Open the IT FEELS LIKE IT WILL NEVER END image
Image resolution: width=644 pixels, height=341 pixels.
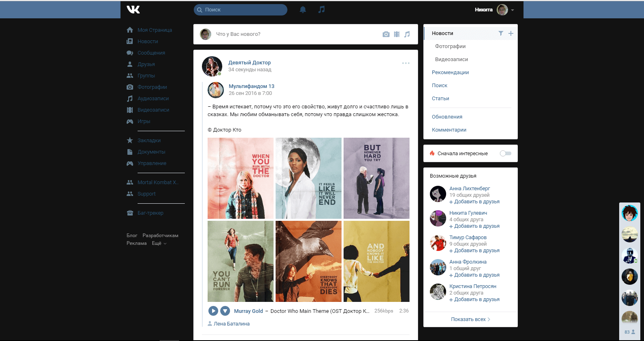point(309,178)
